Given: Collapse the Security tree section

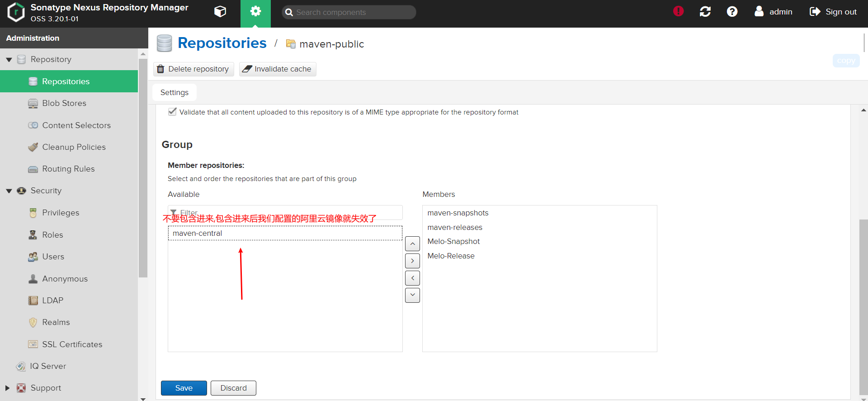Looking at the screenshot, I should tap(9, 191).
